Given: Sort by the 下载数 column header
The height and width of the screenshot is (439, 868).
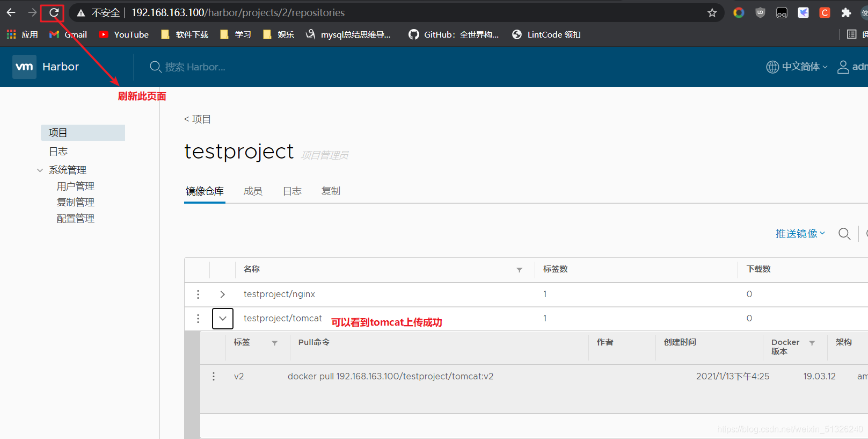Looking at the screenshot, I should point(758,269).
